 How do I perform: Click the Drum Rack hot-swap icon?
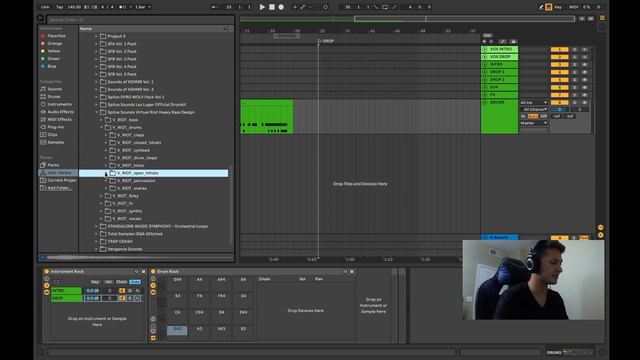(345, 271)
